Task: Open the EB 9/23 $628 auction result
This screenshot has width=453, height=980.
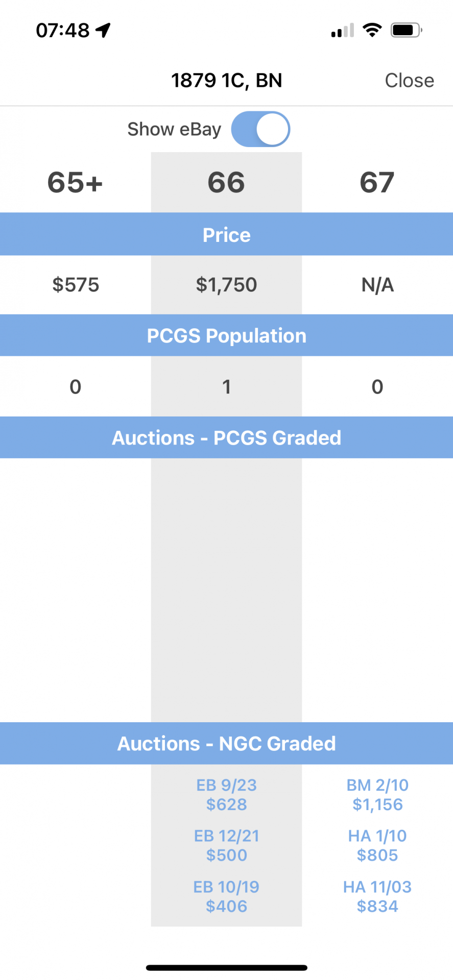Action: pyautogui.click(x=226, y=795)
